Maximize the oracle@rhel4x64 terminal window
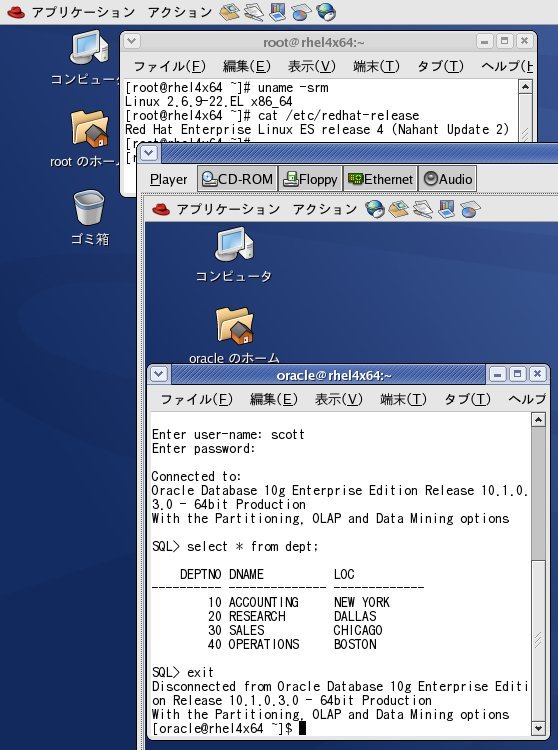558x750 pixels. [517, 375]
